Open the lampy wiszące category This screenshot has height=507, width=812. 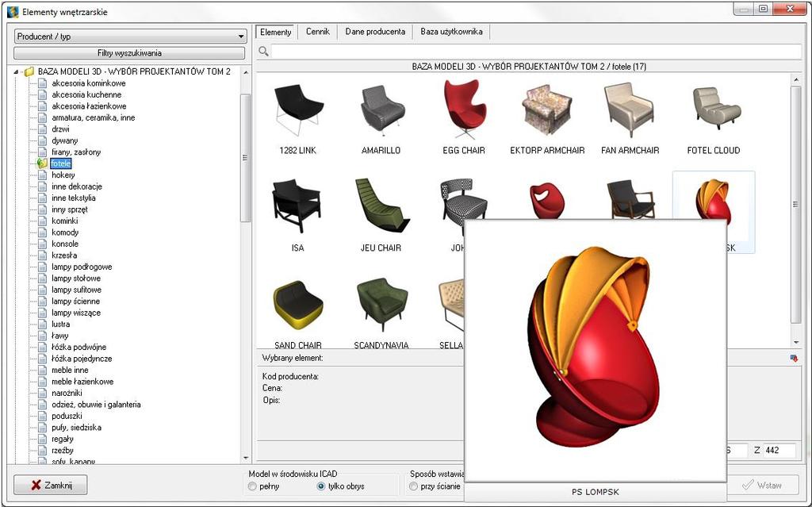pyautogui.click(x=76, y=313)
